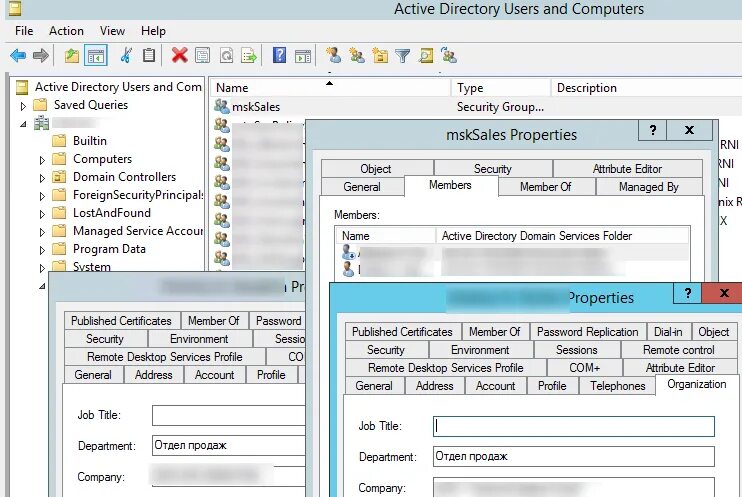Expand the Managed Service Accounts node
The image size is (742, 497).
(42, 232)
